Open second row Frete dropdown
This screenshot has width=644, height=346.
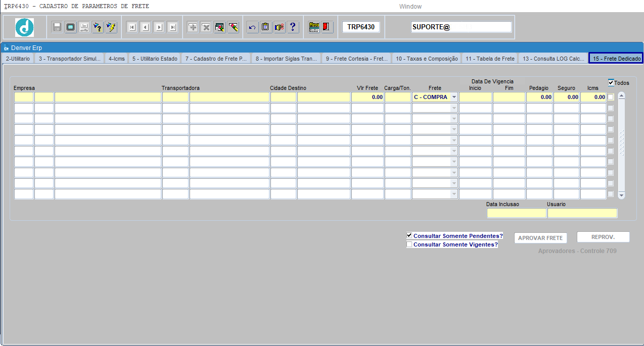(x=454, y=108)
